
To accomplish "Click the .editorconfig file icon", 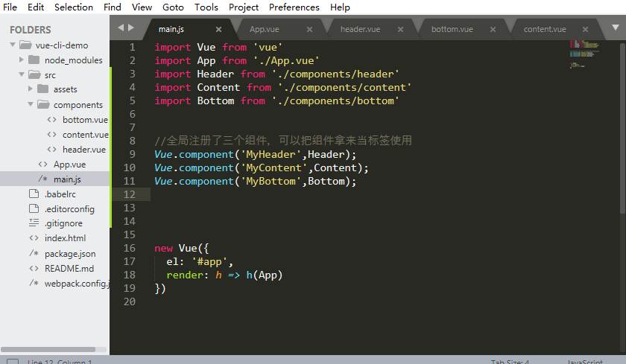I will 34,208.
